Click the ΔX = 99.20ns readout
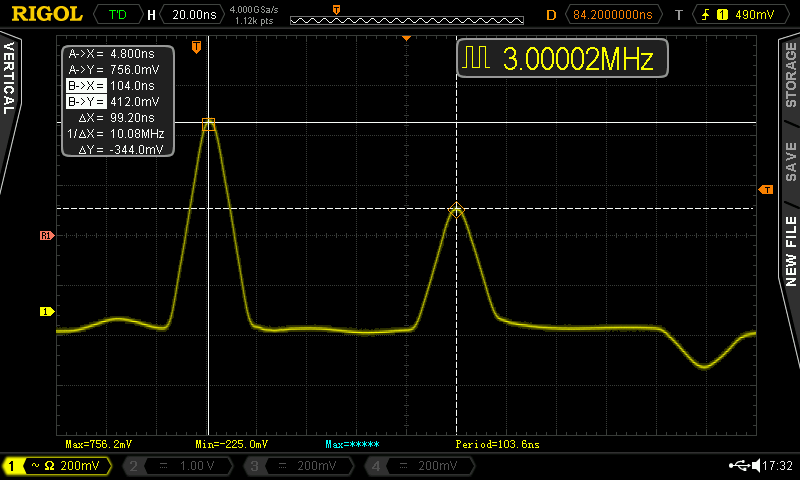800x480 pixels. 116,117
